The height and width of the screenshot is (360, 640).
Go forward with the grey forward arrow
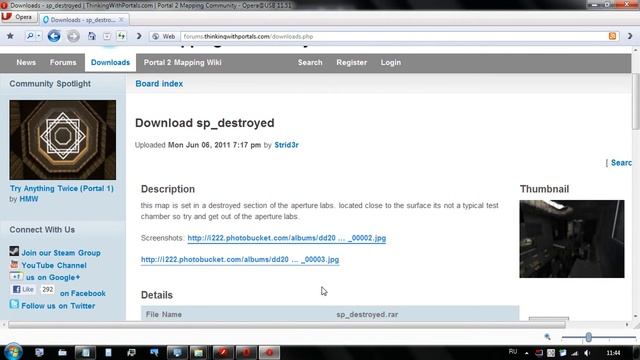coord(73,36)
